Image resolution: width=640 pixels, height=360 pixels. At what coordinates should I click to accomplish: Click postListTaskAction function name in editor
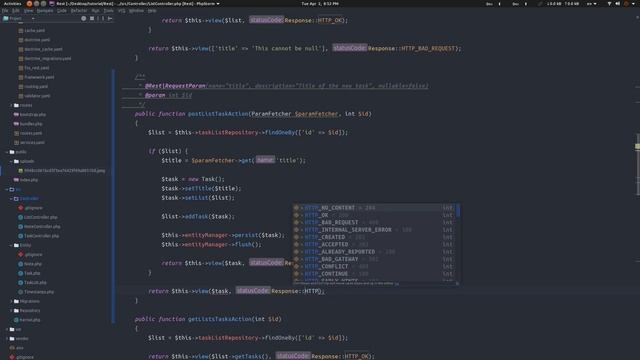click(x=218, y=114)
